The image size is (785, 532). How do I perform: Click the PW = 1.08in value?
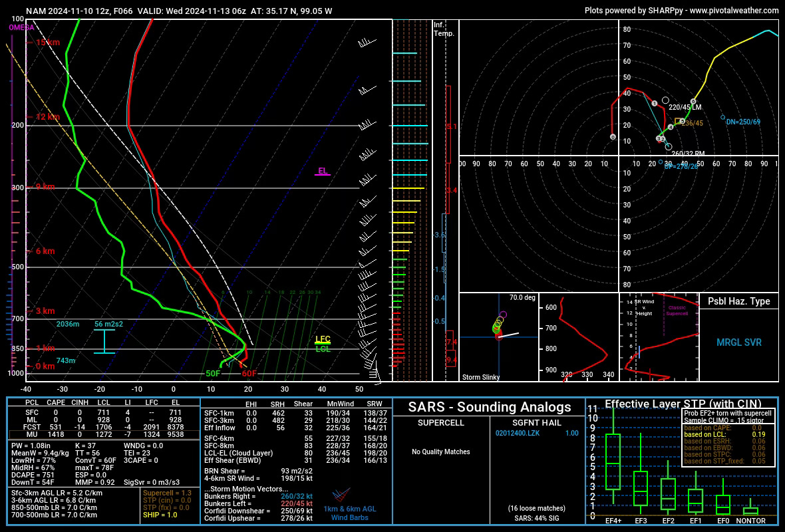pyautogui.click(x=31, y=446)
